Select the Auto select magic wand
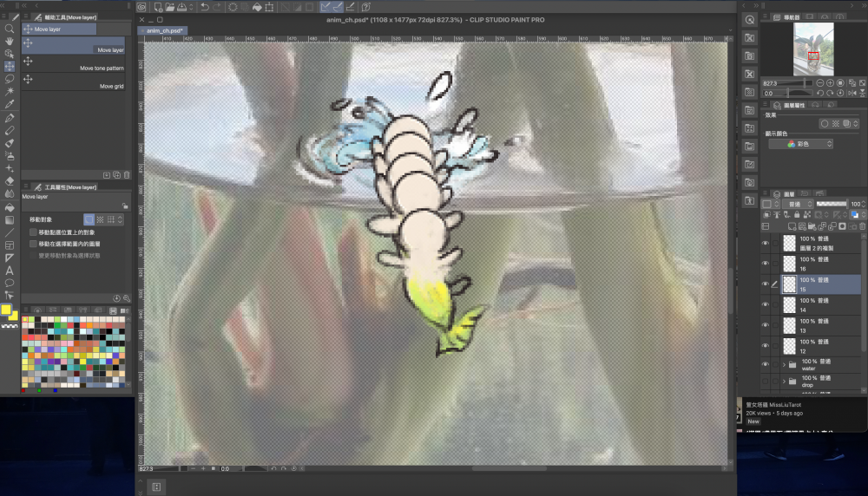 tap(10, 91)
